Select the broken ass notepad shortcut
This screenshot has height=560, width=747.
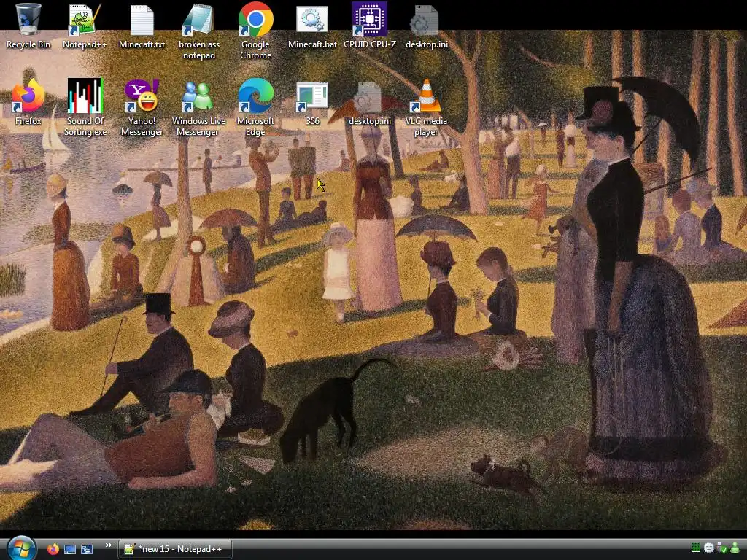(x=199, y=31)
